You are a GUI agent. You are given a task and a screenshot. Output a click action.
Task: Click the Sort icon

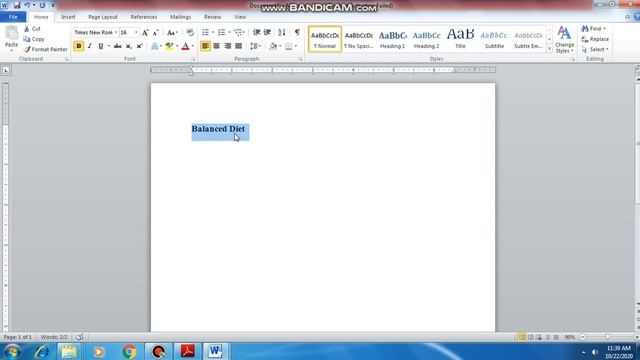pos(282,32)
